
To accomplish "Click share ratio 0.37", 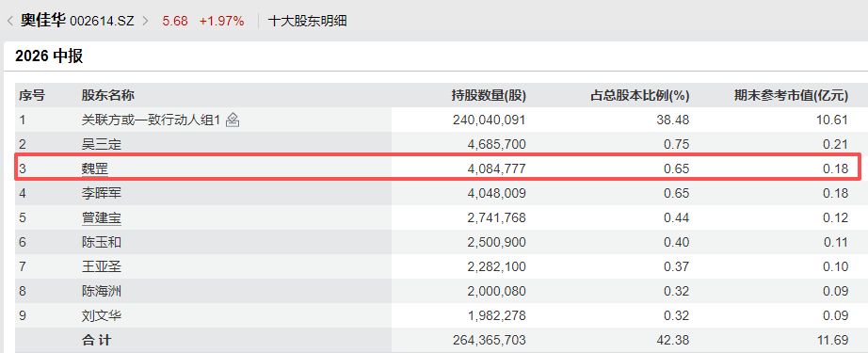I will coord(677,266).
